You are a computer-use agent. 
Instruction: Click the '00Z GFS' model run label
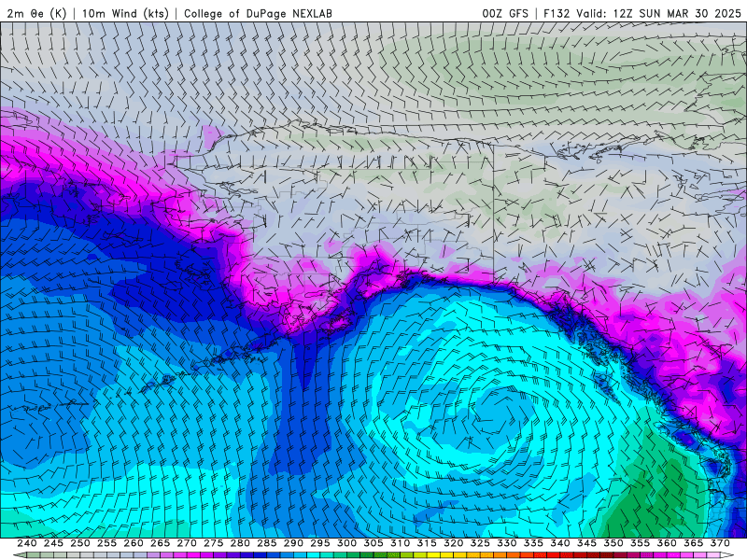click(505, 13)
